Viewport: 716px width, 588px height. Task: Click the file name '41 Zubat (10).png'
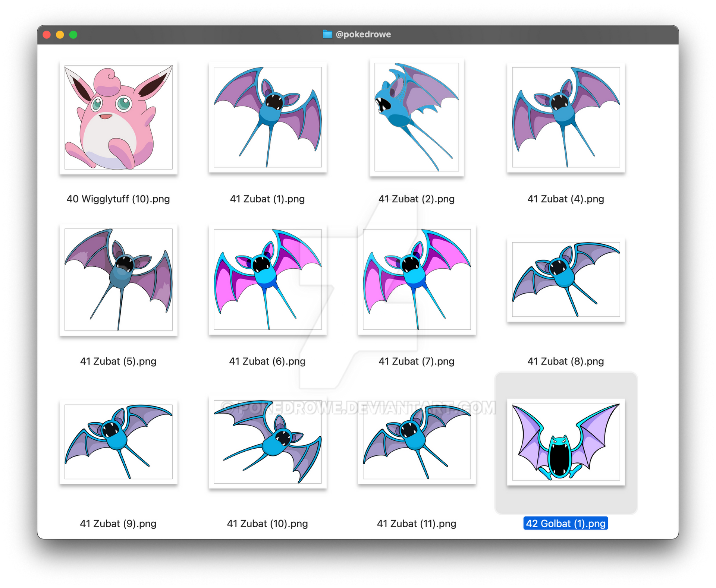(x=267, y=524)
